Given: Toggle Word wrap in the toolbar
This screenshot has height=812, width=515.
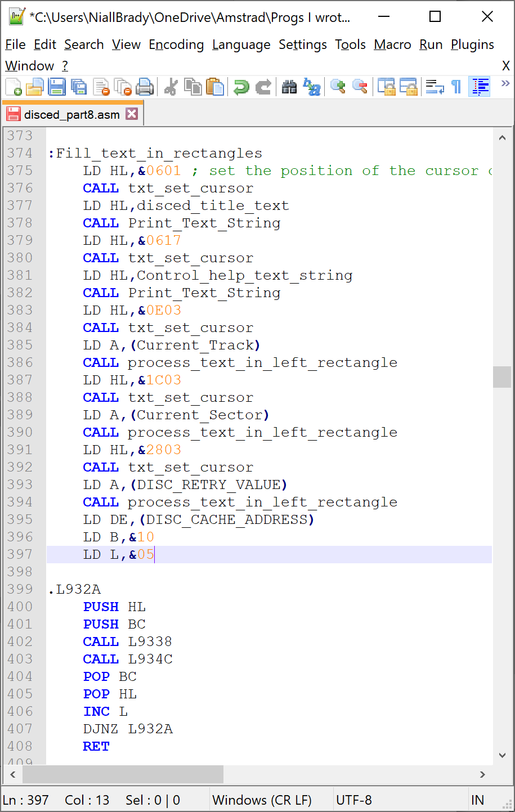Looking at the screenshot, I should click(x=435, y=87).
